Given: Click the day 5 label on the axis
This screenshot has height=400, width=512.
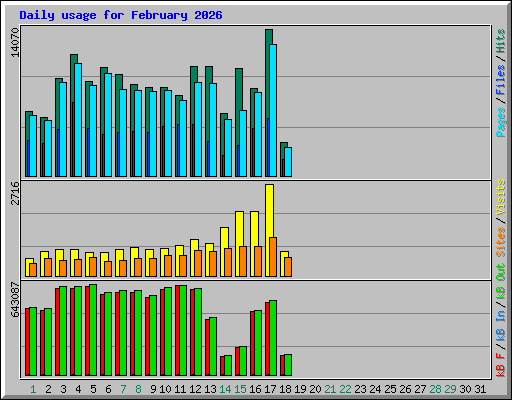Looking at the screenshot, I should tap(93, 389).
